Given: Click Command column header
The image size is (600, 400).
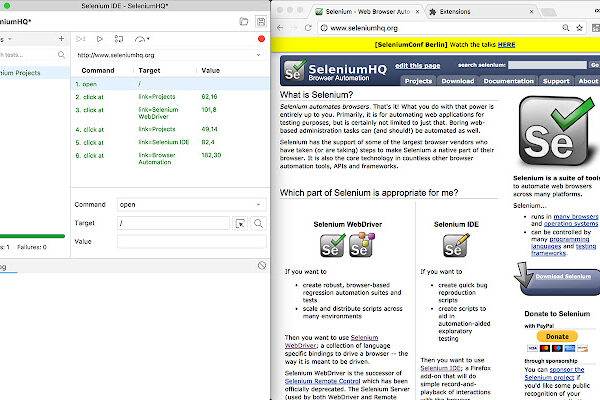Looking at the screenshot, I should coord(98,70).
